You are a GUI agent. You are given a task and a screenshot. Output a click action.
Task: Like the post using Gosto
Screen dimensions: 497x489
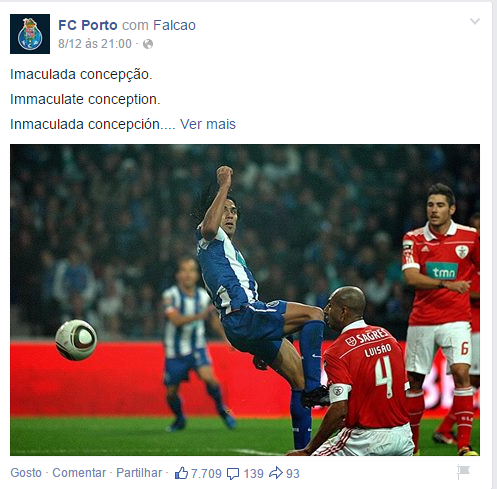click(26, 473)
